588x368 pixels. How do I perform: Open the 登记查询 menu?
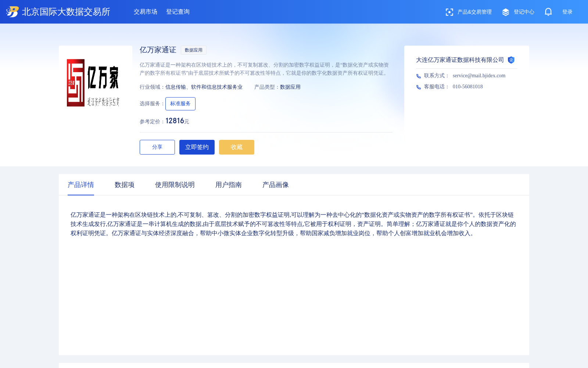click(178, 12)
